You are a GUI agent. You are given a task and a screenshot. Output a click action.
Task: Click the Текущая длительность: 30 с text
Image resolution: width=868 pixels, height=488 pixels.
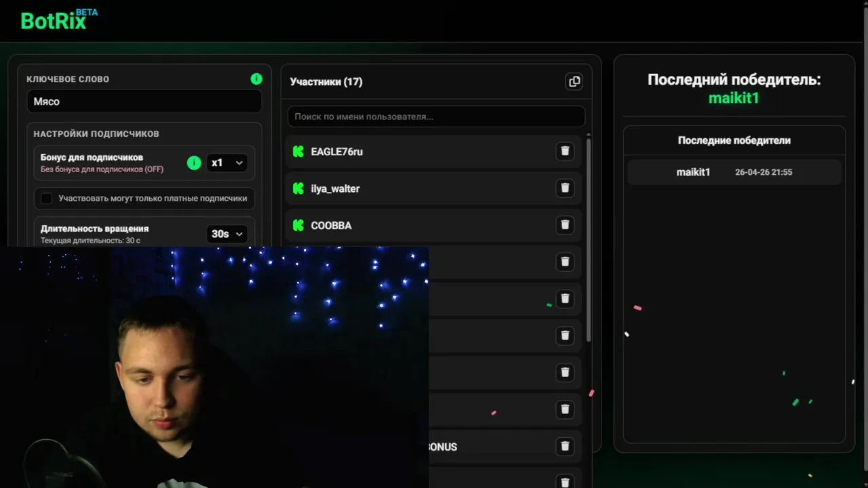pyautogui.click(x=90, y=241)
